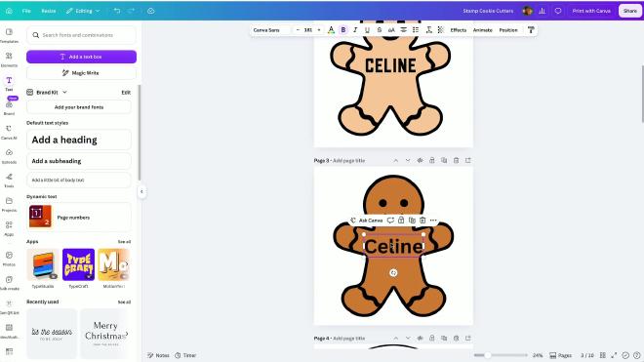Insert Page numbers dynamic text
The height and width of the screenshot is (362, 644).
(x=79, y=217)
